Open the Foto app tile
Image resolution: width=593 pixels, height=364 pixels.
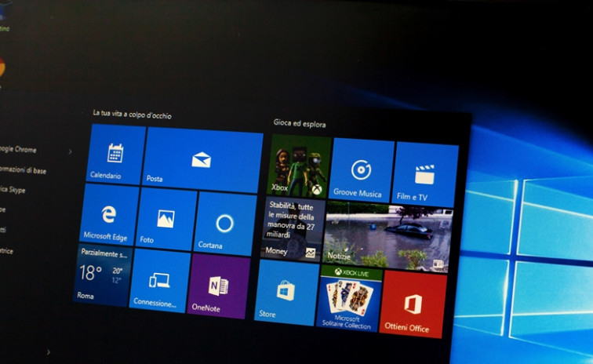pyautogui.click(x=166, y=219)
